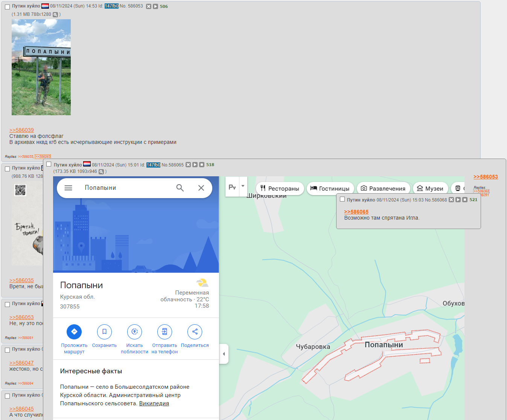Click the Поделиться share icon
507x420 pixels.
(195, 332)
